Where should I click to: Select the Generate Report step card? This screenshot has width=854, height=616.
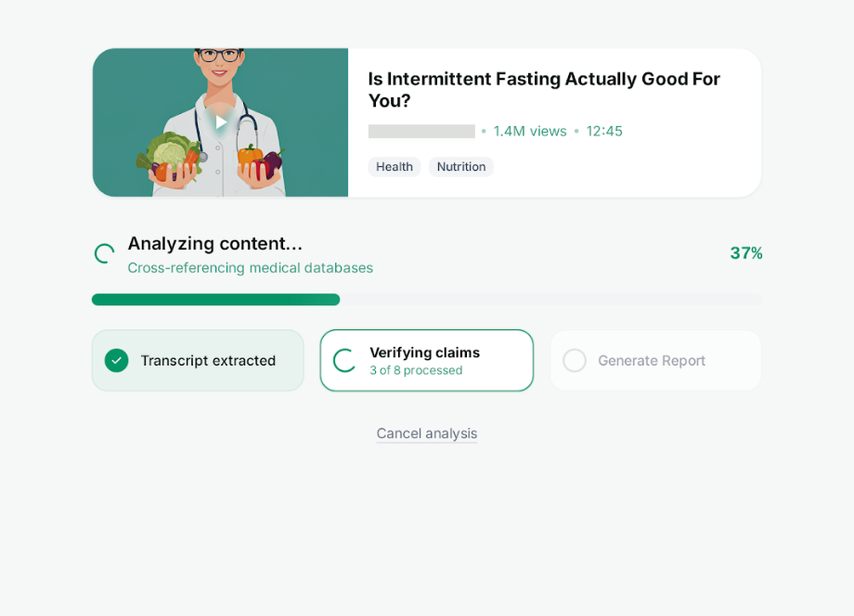pos(655,360)
